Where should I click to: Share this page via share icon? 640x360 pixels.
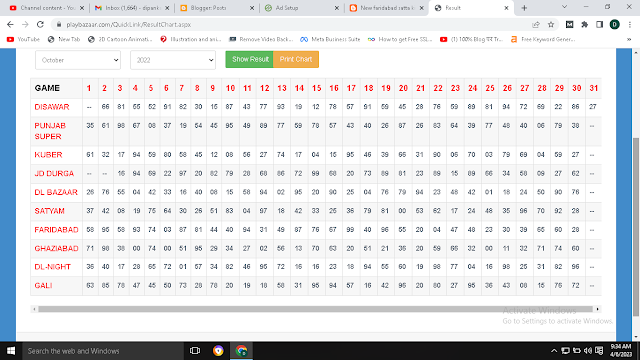(536, 24)
